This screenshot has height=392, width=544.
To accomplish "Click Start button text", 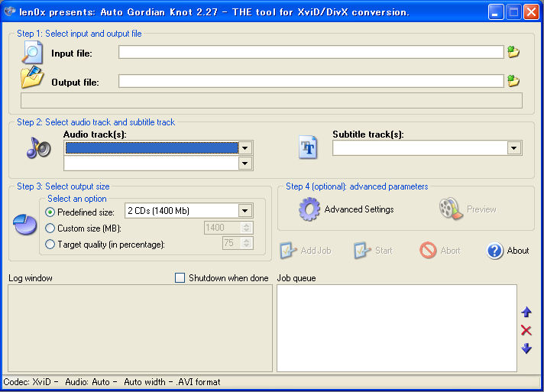I will click(x=384, y=251).
